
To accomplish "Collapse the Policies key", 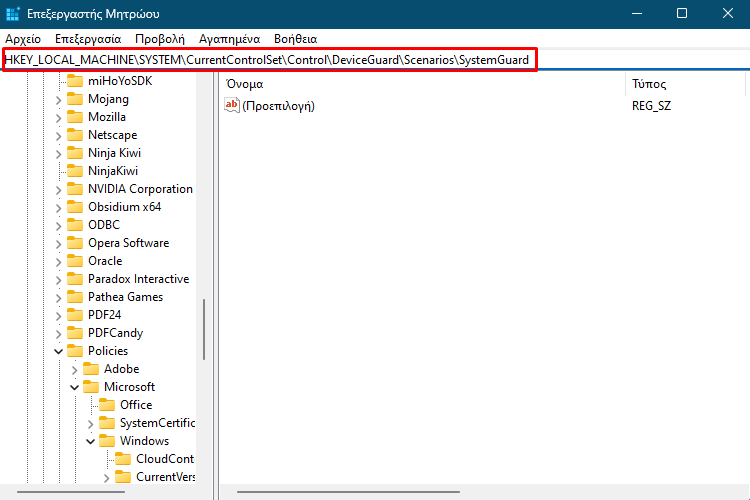I will (x=58, y=351).
